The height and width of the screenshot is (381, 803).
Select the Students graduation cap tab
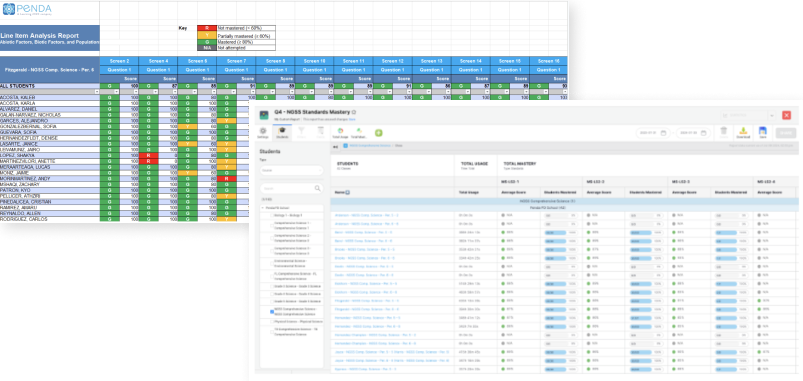pyautogui.click(x=282, y=133)
